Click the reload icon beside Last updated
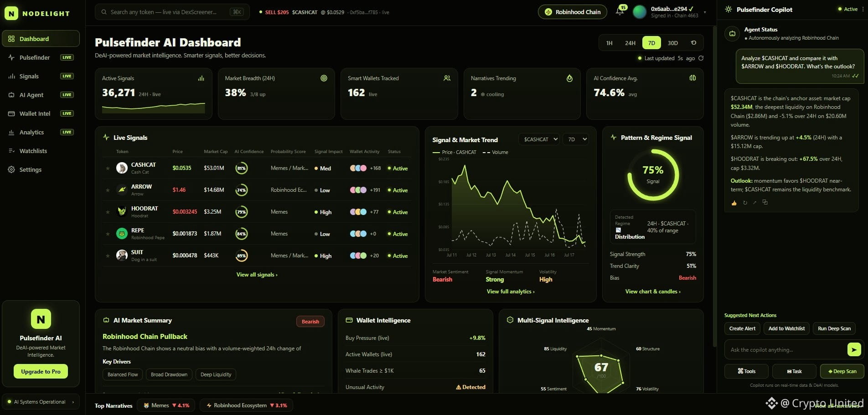Viewport: 868px width, 415px height. tap(701, 58)
